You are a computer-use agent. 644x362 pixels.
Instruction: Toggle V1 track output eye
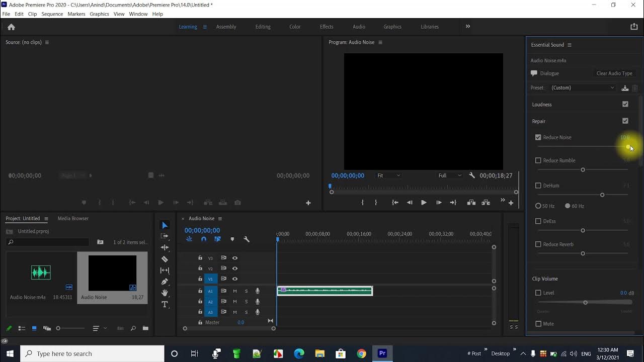click(234, 279)
